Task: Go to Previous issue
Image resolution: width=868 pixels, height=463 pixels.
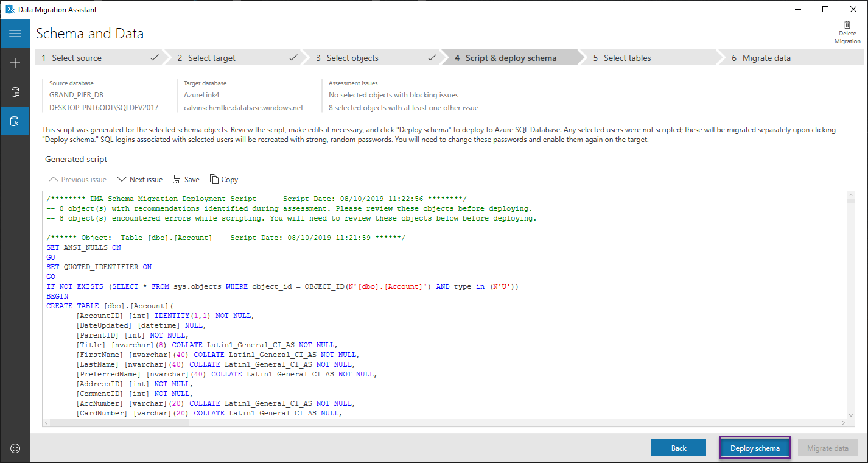Action: point(77,180)
